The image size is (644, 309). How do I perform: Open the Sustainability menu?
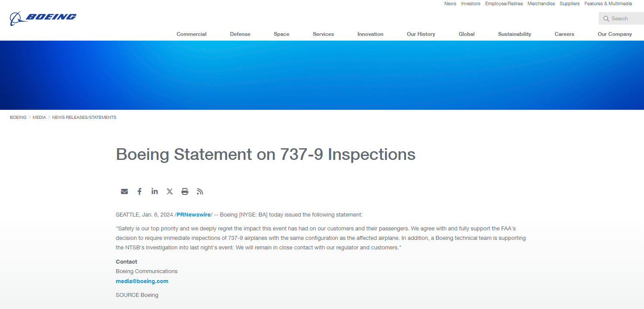tap(514, 34)
